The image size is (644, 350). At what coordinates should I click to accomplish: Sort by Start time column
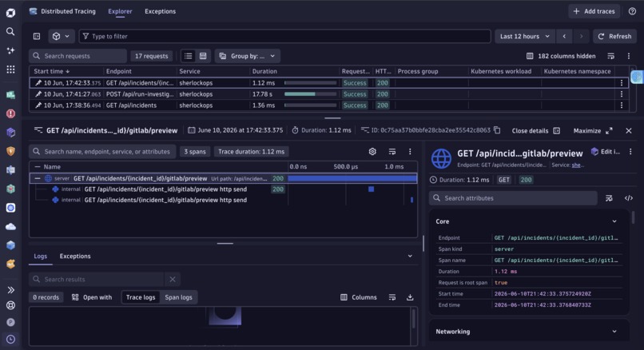click(x=52, y=71)
